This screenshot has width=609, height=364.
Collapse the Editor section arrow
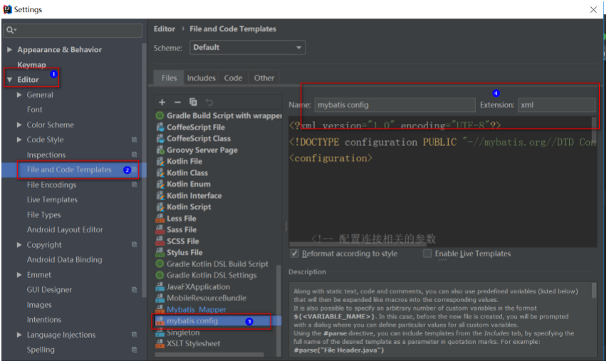[10, 80]
